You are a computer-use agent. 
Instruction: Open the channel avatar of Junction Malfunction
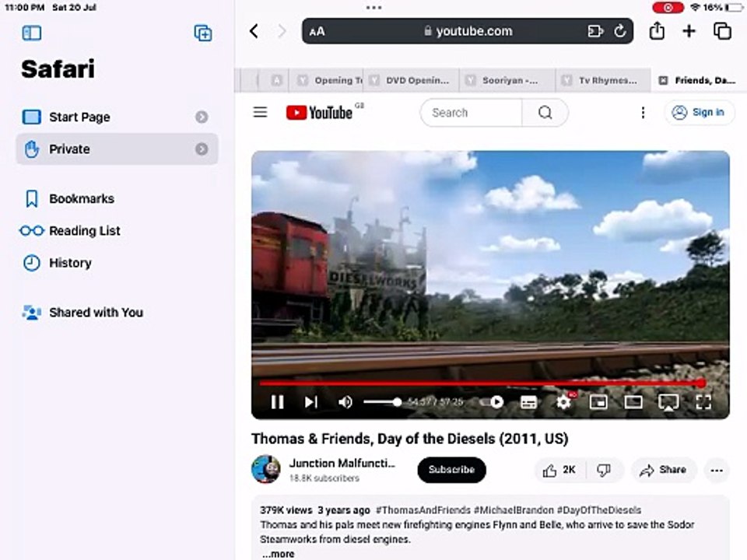pos(266,469)
